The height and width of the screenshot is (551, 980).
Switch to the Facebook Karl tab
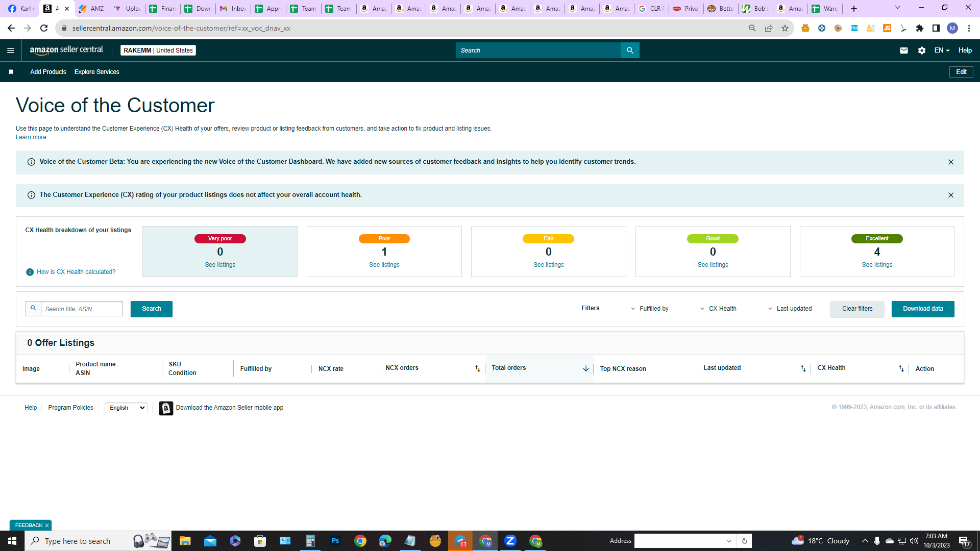click(x=21, y=9)
